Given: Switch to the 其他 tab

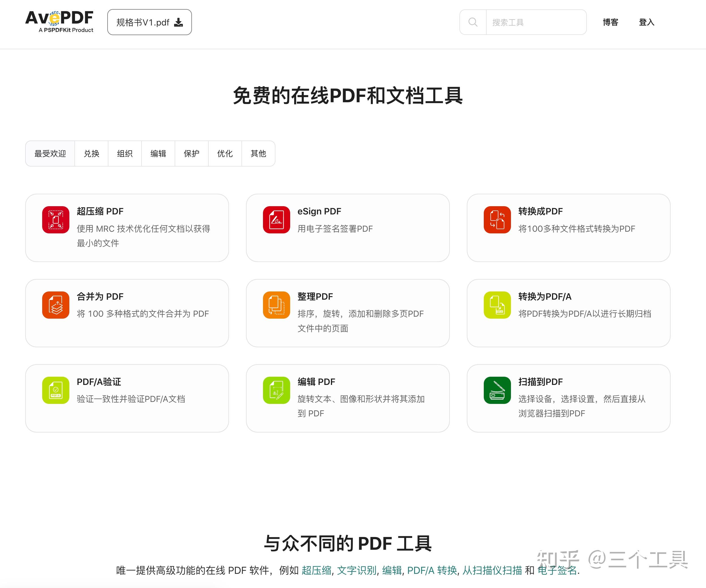Looking at the screenshot, I should click(258, 154).
